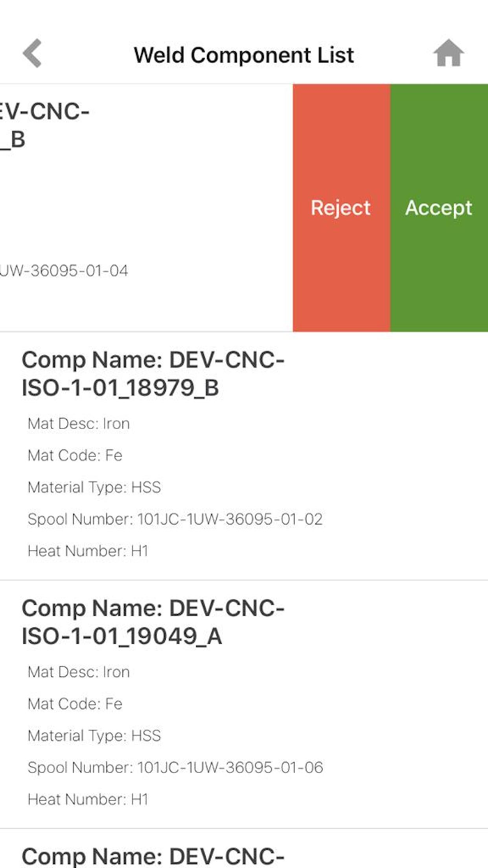Tap Spool Number 101JC-1UW-36095-01-06
The height and width of the screenshot is (868, 488).
coord(175,768)
